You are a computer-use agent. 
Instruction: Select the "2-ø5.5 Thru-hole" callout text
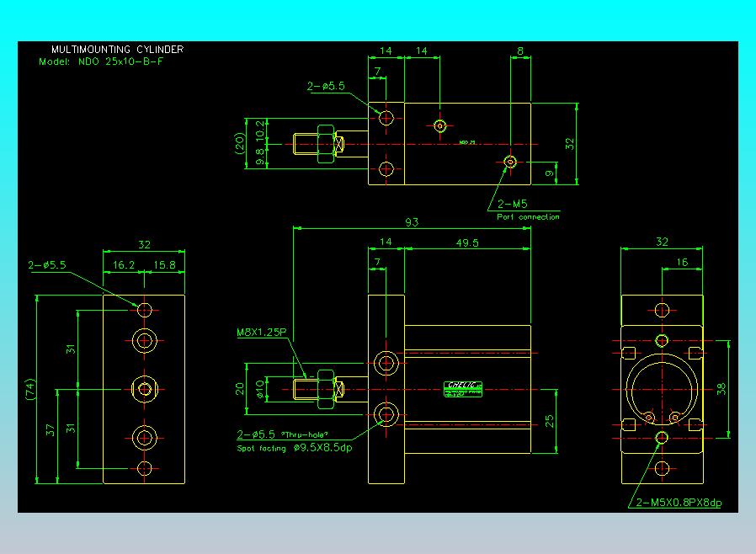282,434
